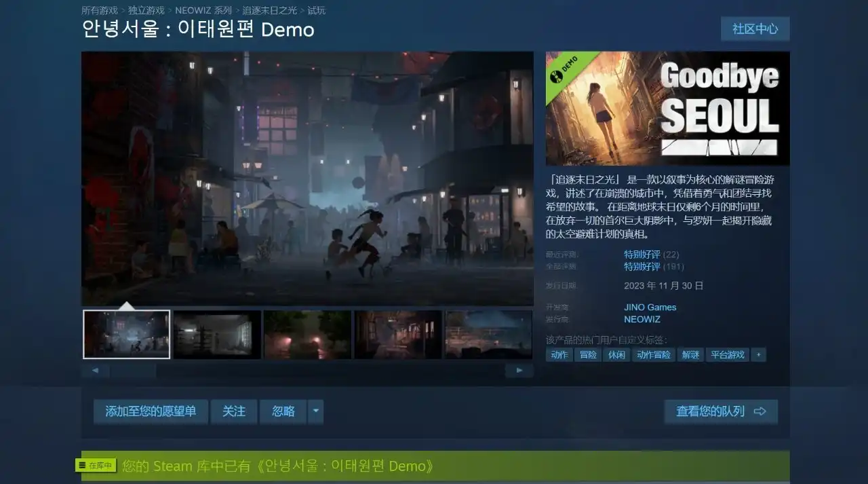
Task: Open the NEOWIZ 系列 breadcrumb
Action: (x=203, y=10)
